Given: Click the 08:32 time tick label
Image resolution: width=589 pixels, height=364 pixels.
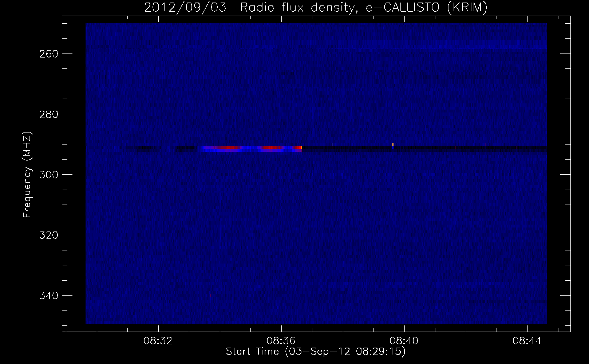Looking at the screenshot, I should 158,341.
